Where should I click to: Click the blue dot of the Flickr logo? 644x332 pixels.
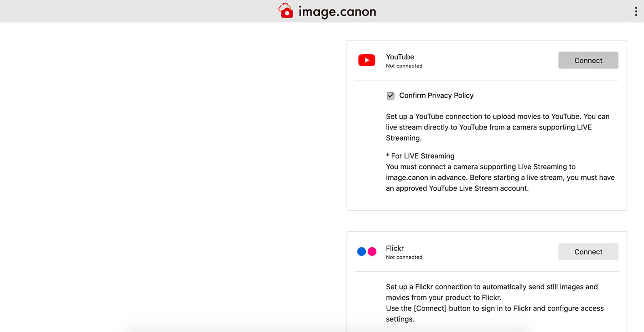362,252
